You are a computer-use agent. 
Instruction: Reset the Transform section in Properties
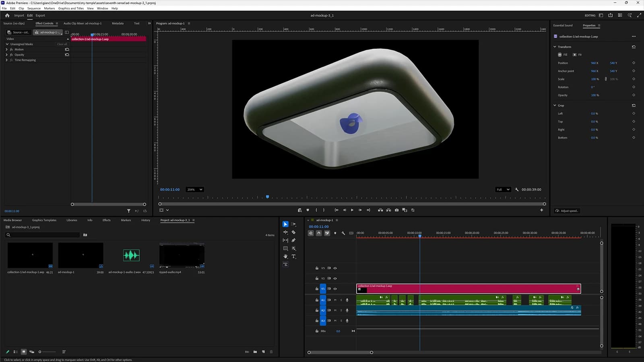click(634, 47)
